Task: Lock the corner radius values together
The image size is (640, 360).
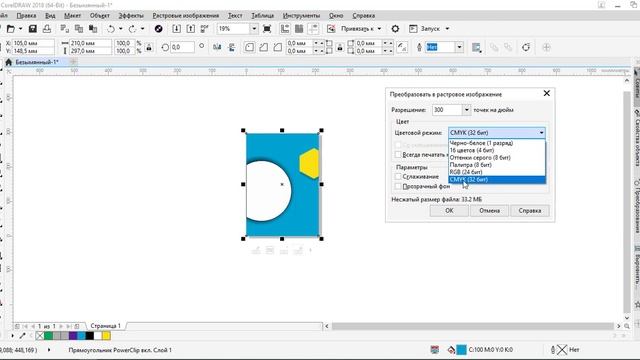Action: [x=340, y=47]
